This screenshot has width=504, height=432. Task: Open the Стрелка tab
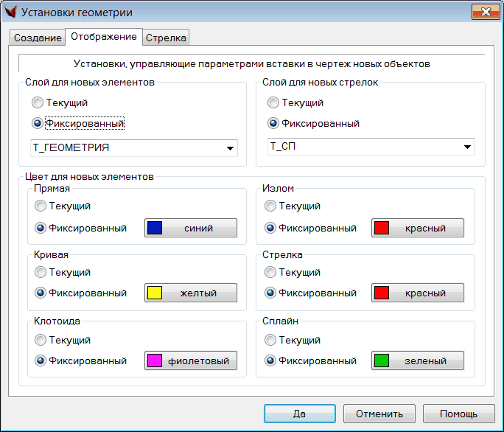(x=166, y=38)
